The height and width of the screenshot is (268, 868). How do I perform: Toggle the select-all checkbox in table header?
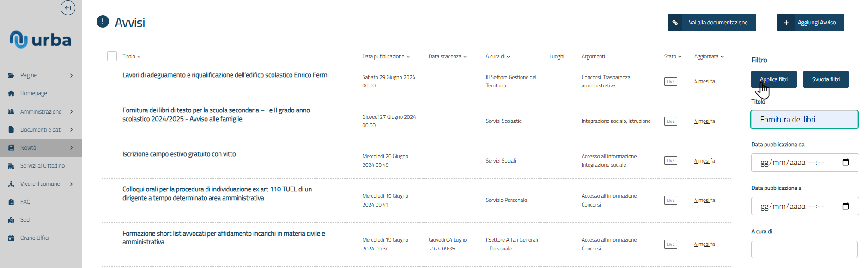[112, 56]
